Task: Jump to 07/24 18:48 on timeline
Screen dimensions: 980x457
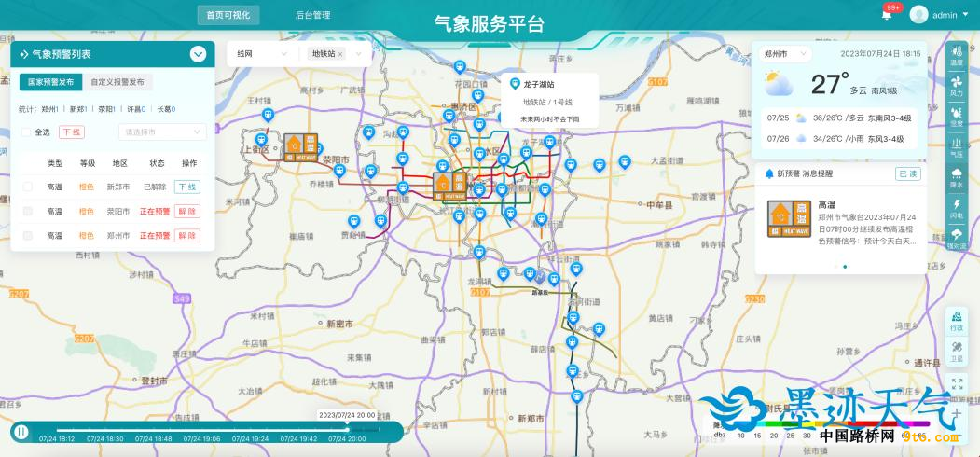Action: 153,439
